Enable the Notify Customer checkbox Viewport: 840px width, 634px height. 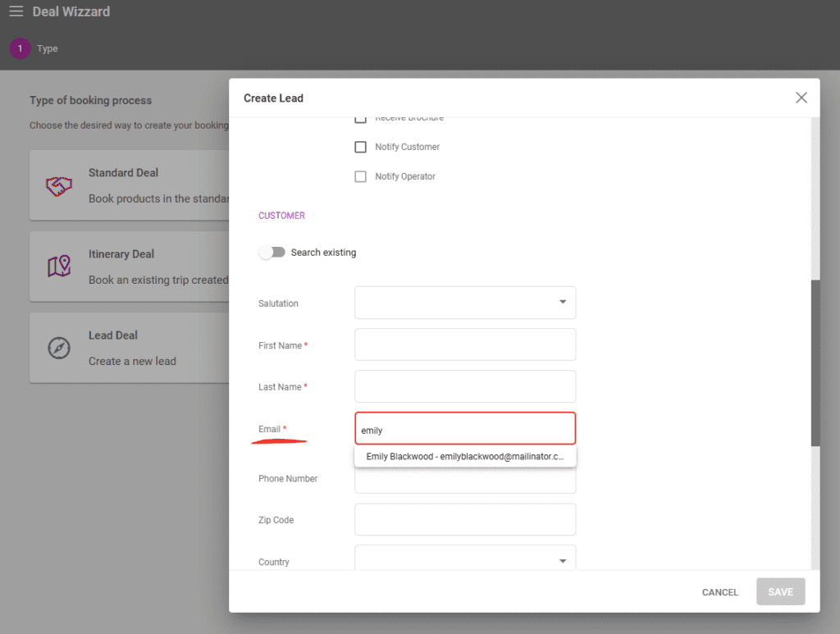360,147
